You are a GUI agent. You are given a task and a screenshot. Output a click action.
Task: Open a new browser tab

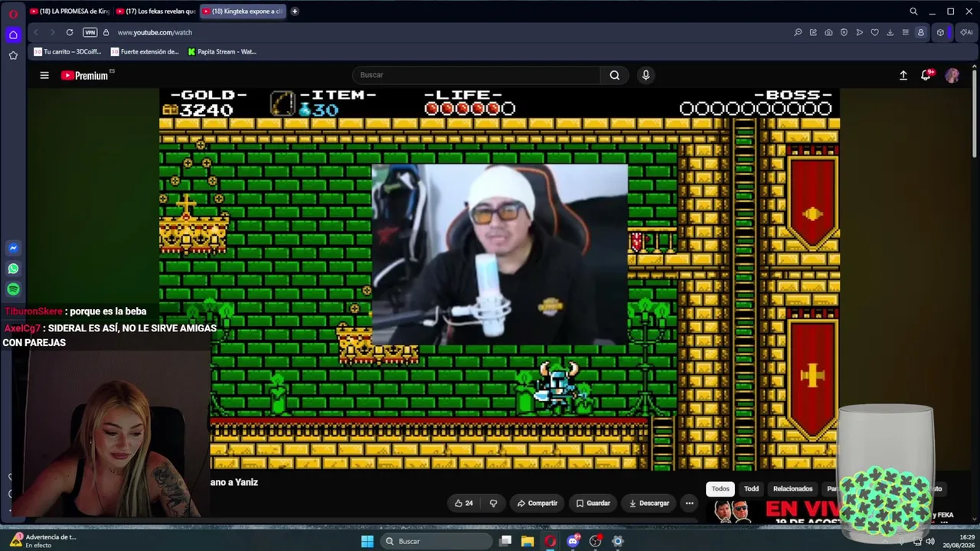click(x=295, y=11)
